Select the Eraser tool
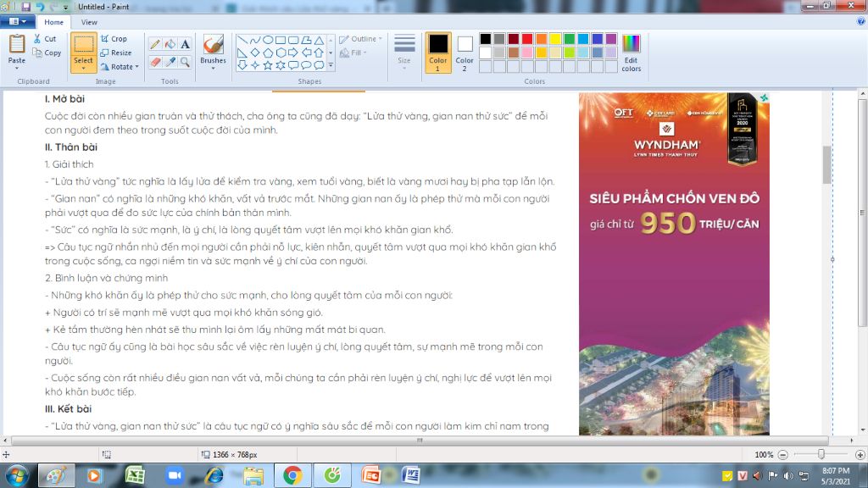The width and height of the screenshot is (868, 488). [x=155, y=62]
